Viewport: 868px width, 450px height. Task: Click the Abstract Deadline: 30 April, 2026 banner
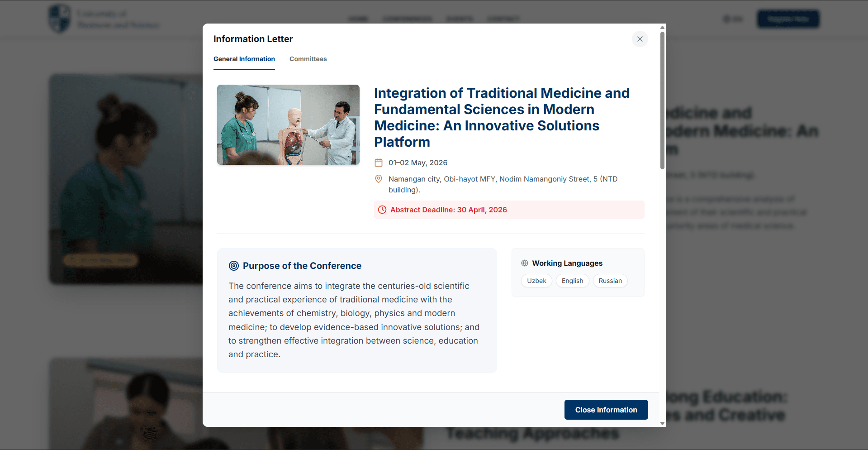click(509, 210)
